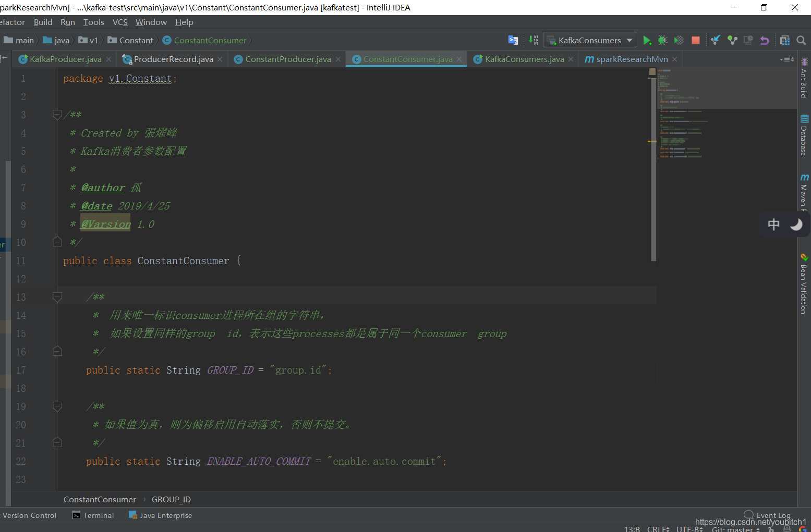This screenshot has height=532, width=811.
Task: Click ConstantConsumer breadcrumb in navigation bar
Action: pyautogui.click(x=204, y=40)
